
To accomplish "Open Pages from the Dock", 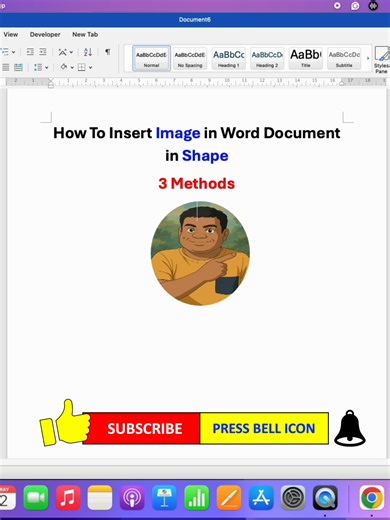I will 229,498.
